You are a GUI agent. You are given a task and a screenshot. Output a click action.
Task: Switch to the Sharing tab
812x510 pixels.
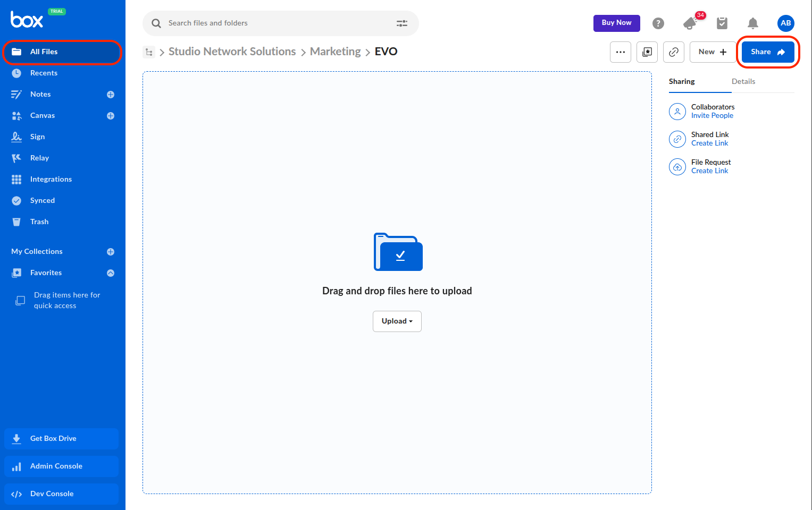coord(682,82)
